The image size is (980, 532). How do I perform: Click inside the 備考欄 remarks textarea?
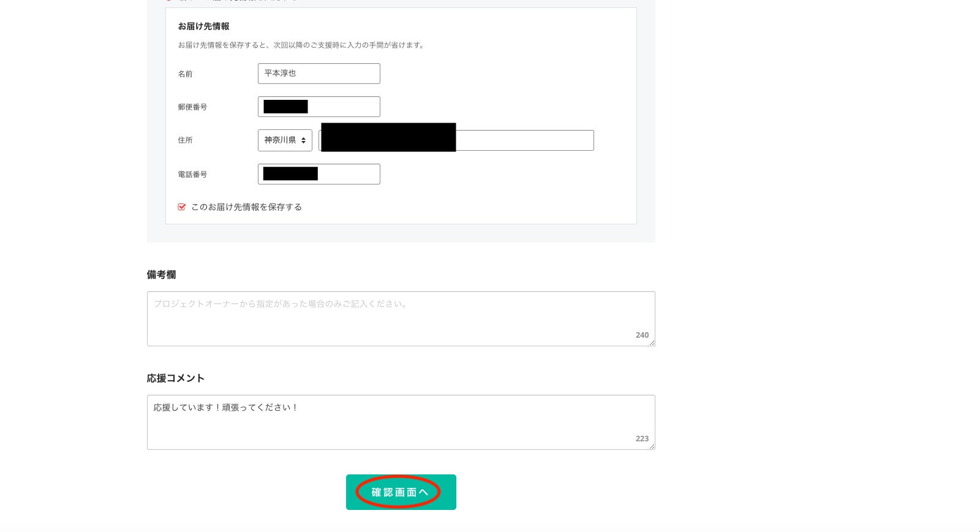(401, 319)
